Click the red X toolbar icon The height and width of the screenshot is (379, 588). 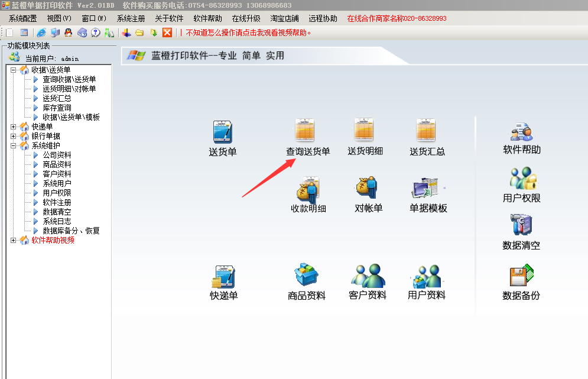[167, 33]
